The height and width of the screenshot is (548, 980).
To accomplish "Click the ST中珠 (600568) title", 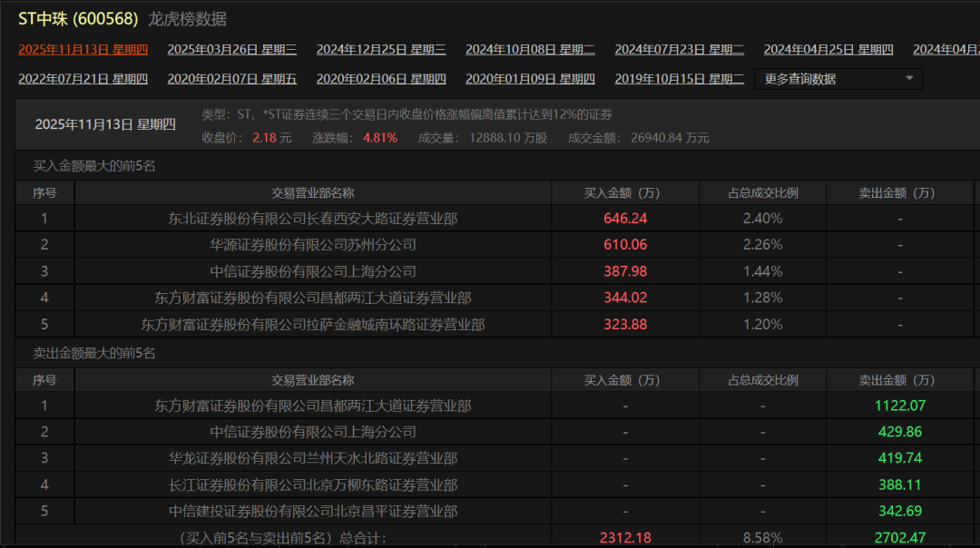I will [x=78, y=19].
